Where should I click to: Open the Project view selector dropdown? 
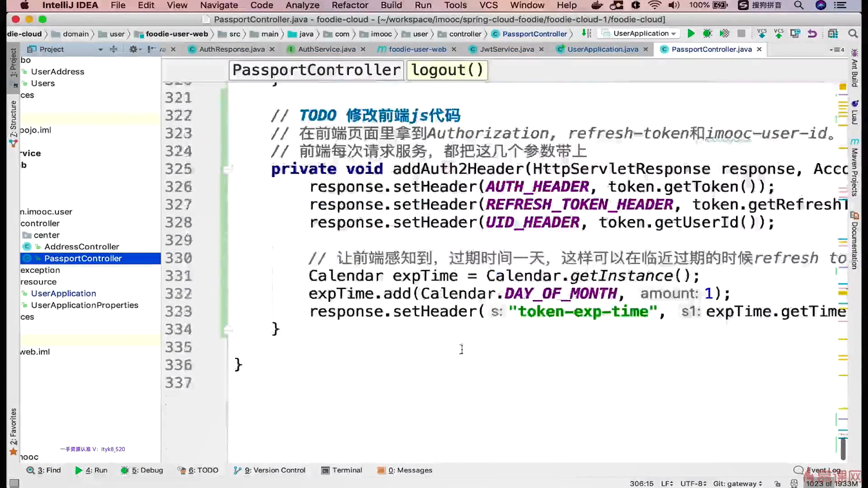pyautogui.click(x=100, y=49)
